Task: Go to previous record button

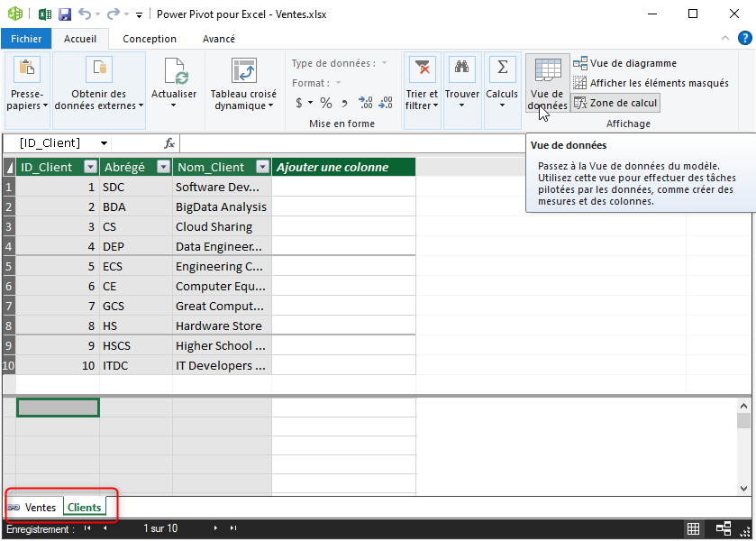Action: coord(105,528)
